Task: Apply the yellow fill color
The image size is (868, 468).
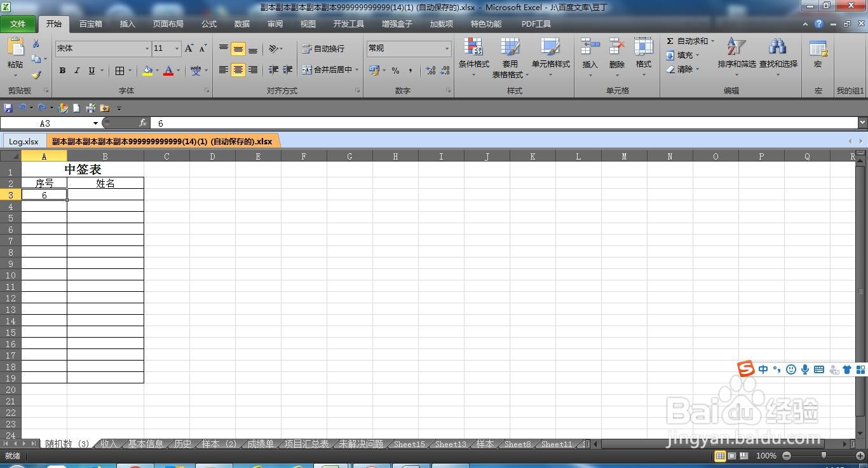Action: pyautogui.click(x=147, y=70)
